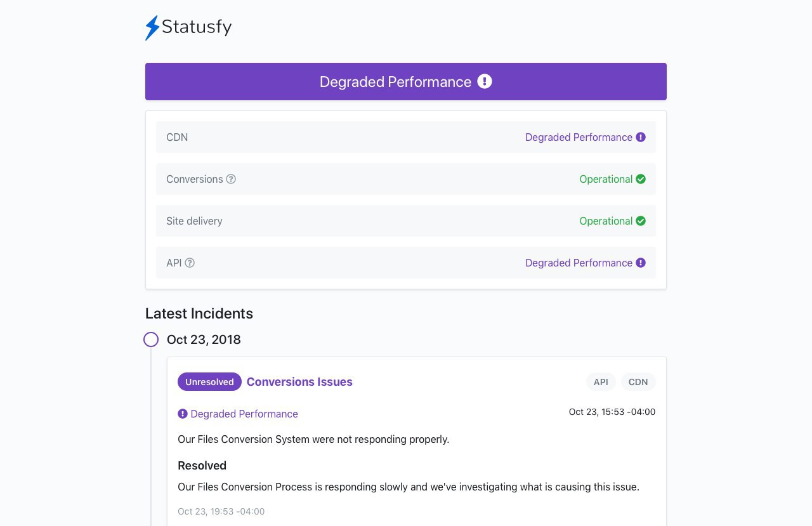
Task: Click the Statusfy brand name text
Action: coord(197,27)
